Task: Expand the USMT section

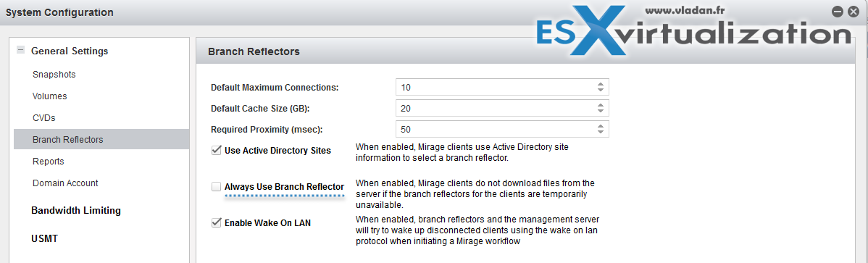Action: (x=44, y=239)
